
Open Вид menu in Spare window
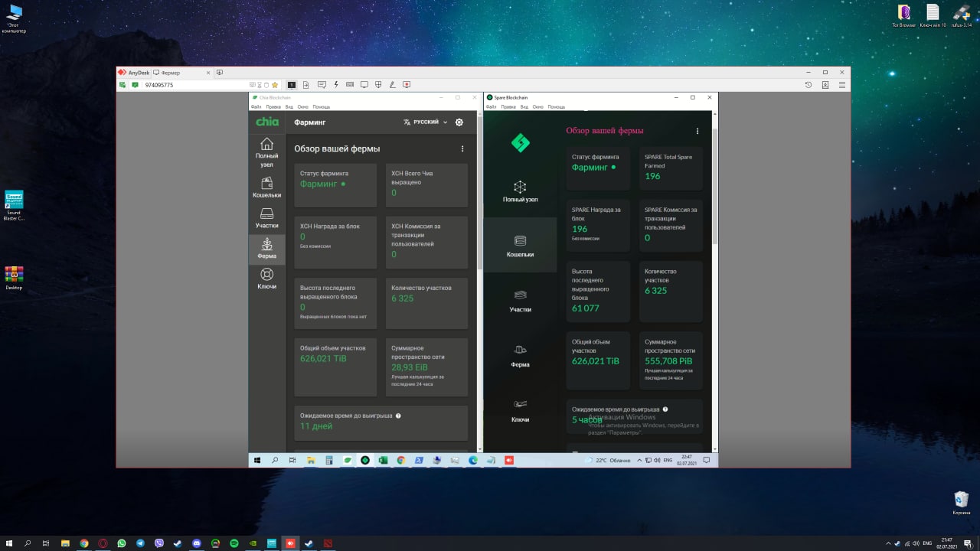(524, 106)
